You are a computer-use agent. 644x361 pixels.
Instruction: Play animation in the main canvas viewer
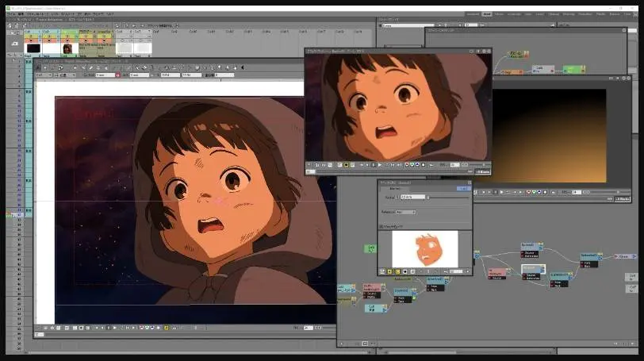114,328
